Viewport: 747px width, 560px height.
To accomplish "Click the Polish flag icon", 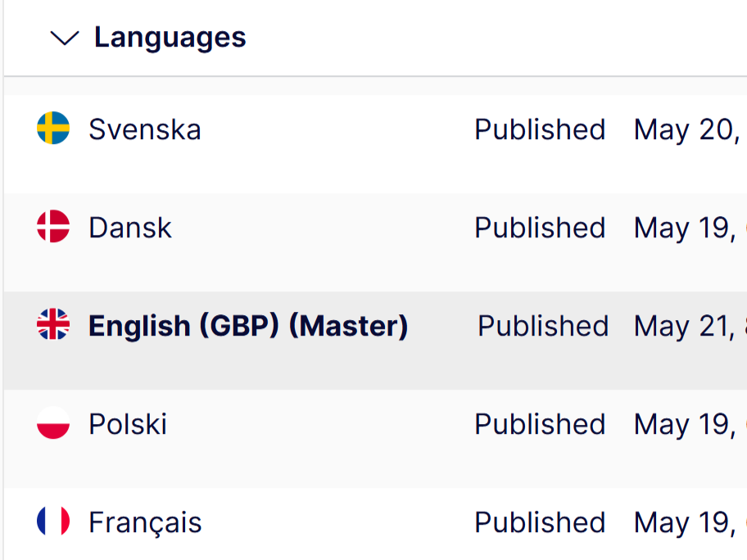I will pos(53,422).
